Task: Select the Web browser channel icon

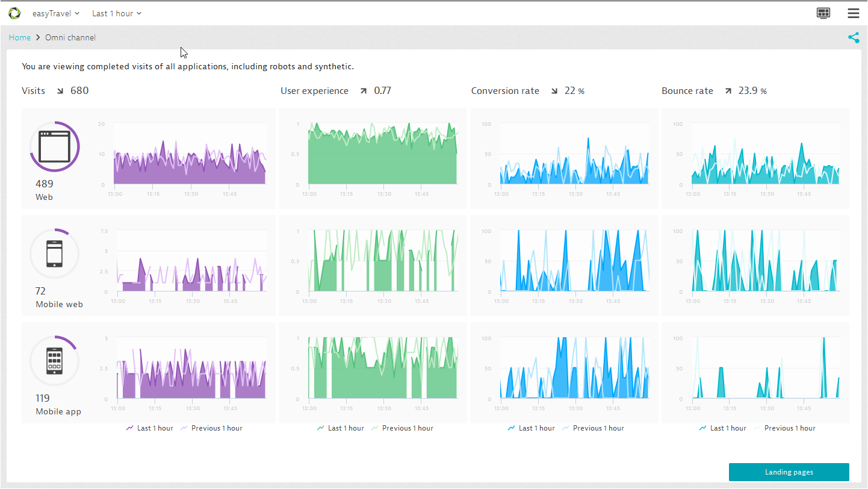Action: tap(55, 147)
